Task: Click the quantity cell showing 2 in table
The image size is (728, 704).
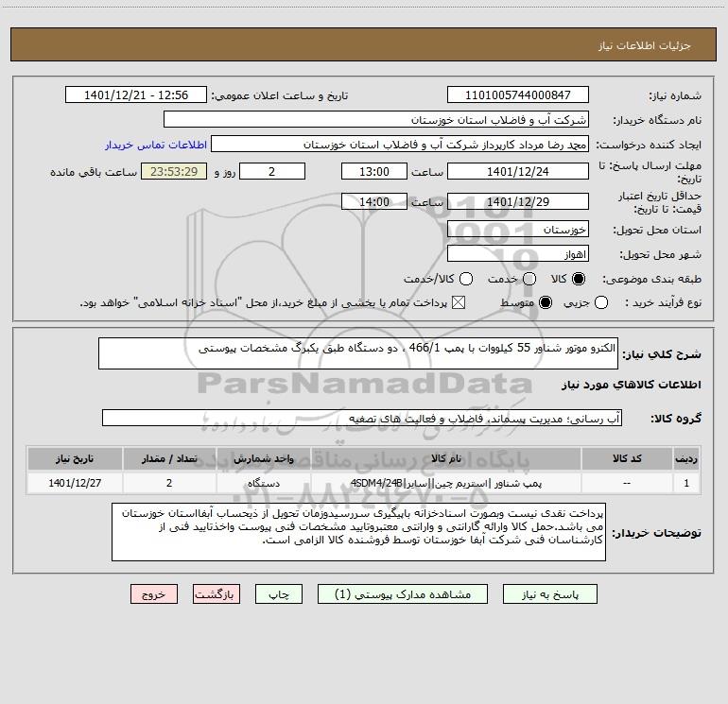Action: 169,483
